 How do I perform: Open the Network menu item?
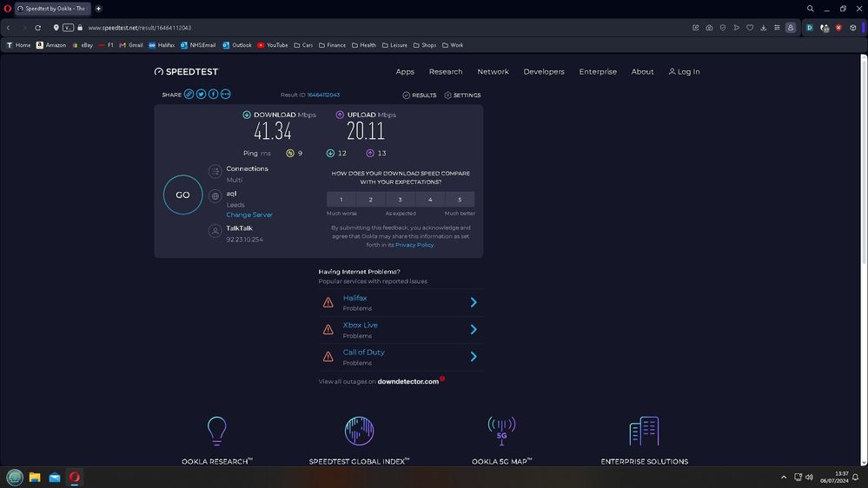(x=493, y=72)
